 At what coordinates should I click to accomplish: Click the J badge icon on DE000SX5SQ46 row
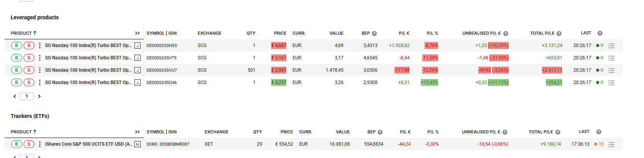[137, 82]
